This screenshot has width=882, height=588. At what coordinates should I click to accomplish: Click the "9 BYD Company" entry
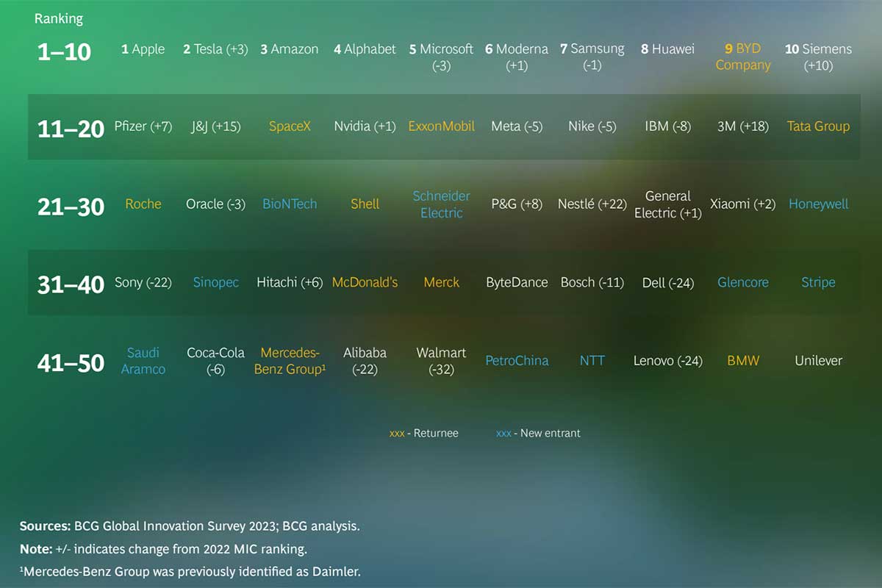(x=743, y=57)
